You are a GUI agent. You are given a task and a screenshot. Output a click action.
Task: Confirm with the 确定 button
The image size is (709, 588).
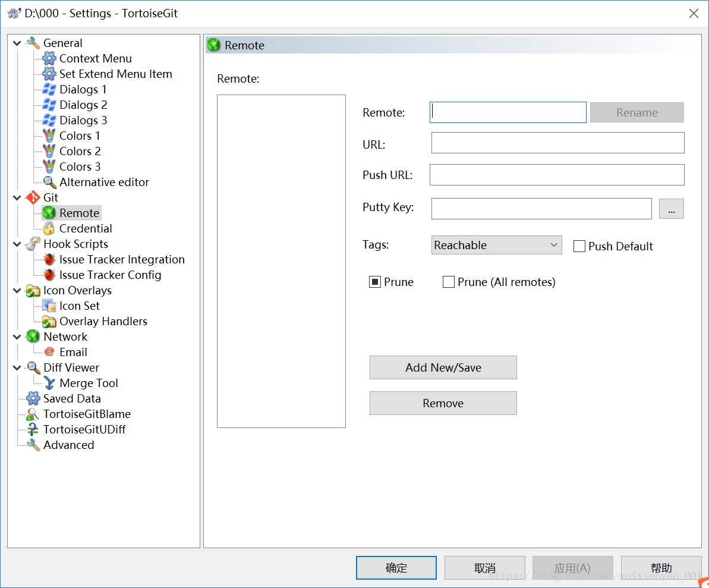pos(396,568)
